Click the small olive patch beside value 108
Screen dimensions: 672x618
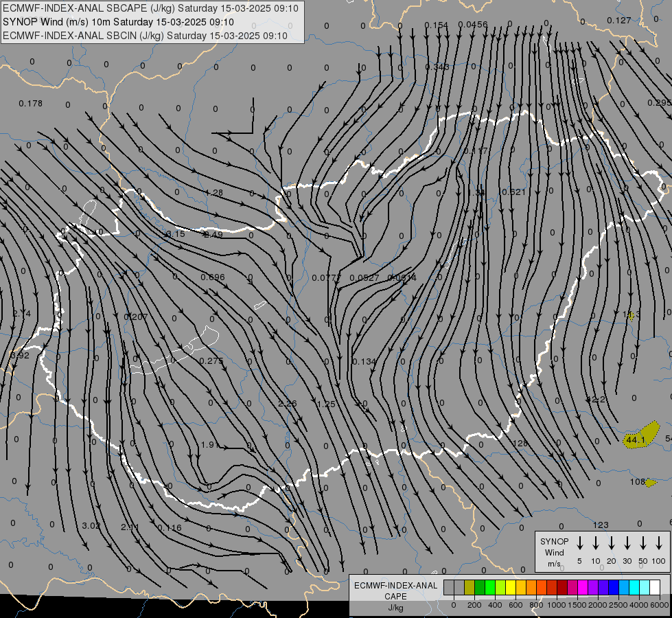click(651, 483)
